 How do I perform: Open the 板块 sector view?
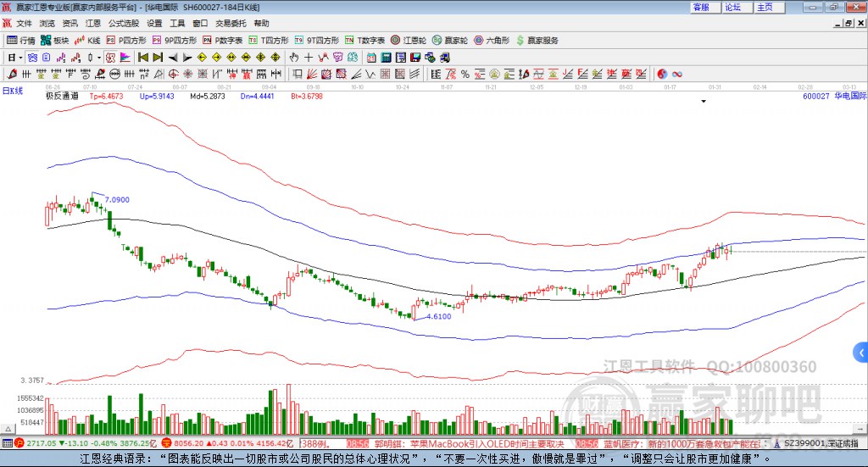(x=55, y=40)
